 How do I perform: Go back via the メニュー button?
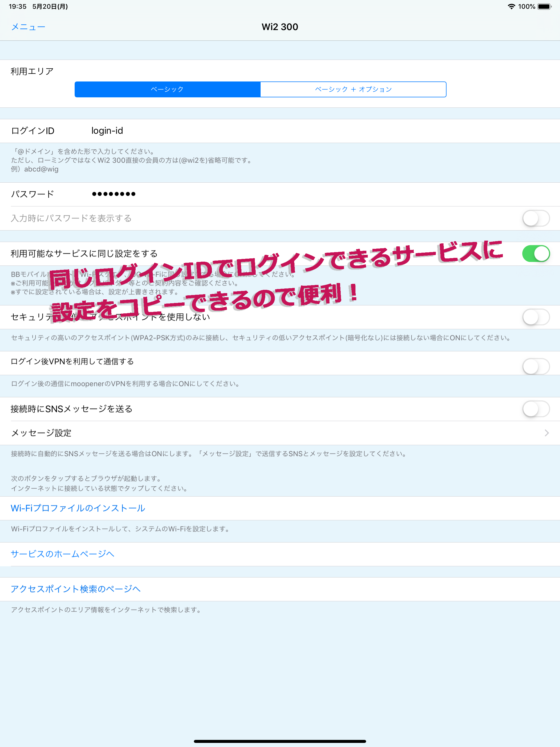(28, 27)
